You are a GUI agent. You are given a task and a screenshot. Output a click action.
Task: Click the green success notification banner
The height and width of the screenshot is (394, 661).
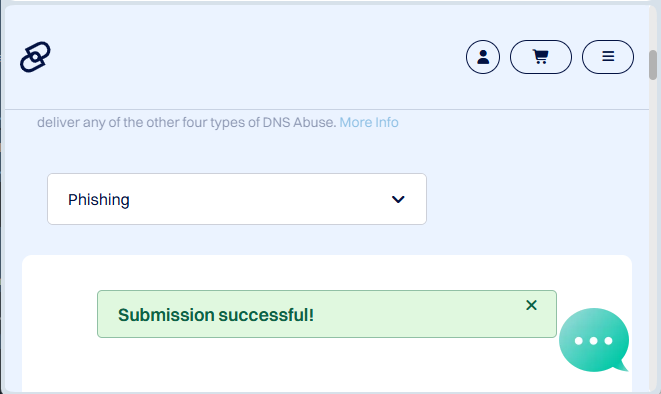[327, 314]
